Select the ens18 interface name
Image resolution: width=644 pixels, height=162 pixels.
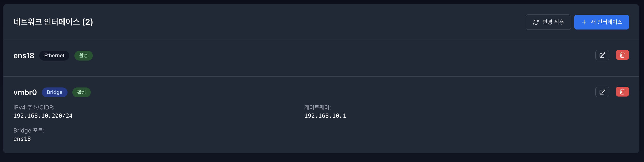pos(24,55)
